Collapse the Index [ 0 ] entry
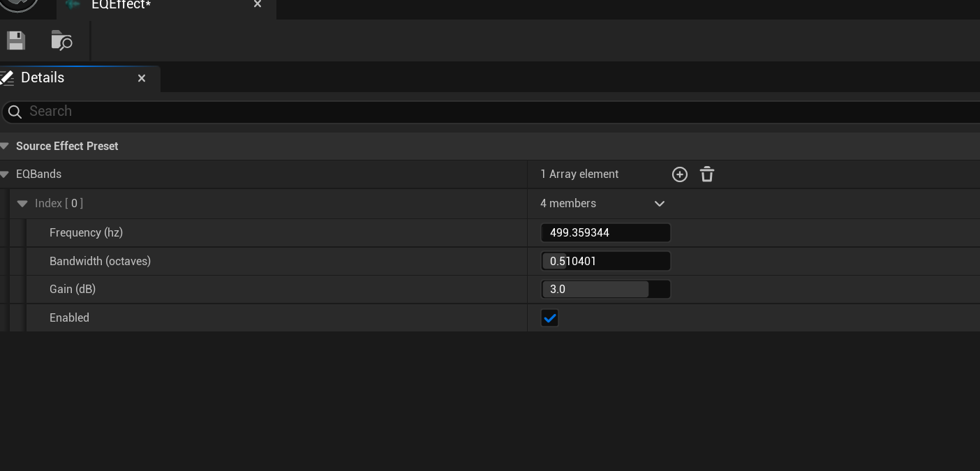Viewport: 980px width, 471px height. (22, 204)
